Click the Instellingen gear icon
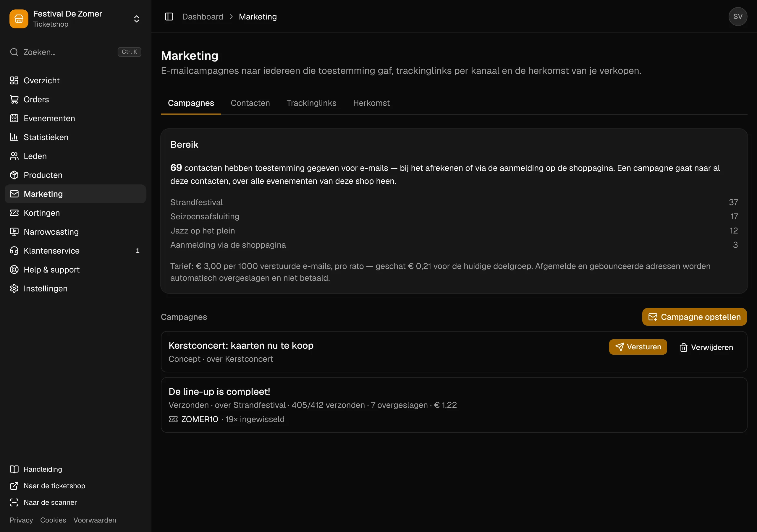The image size is (757, 532). 14,288
